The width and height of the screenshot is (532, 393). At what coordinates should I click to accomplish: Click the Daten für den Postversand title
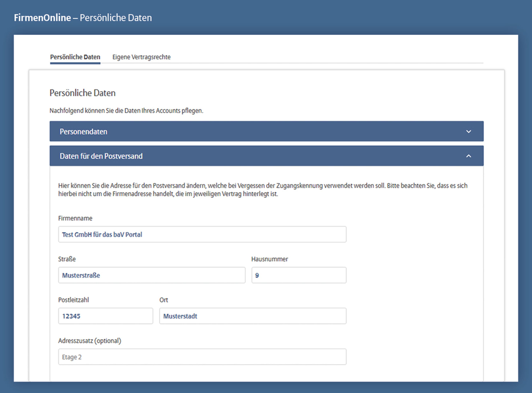coord(101,156)
